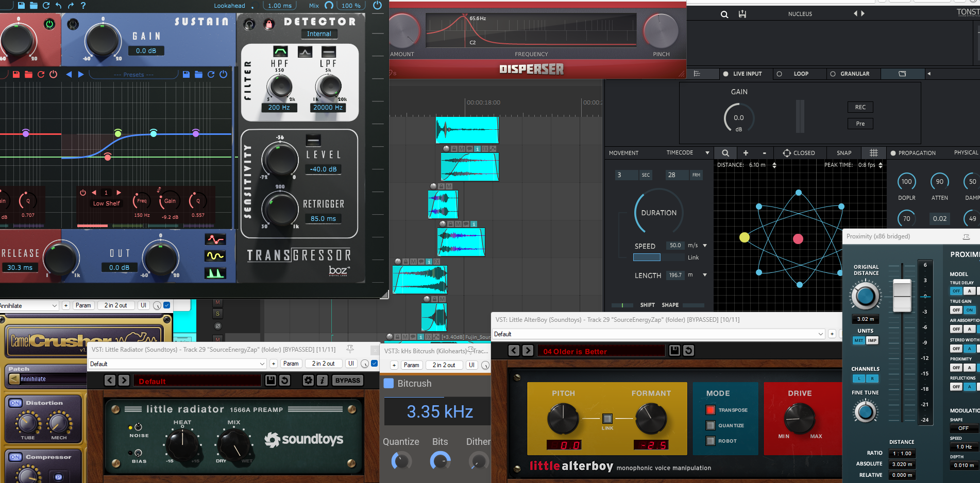Toggle bypass checkbox in Little Radiator window

(x=375, y=364)
